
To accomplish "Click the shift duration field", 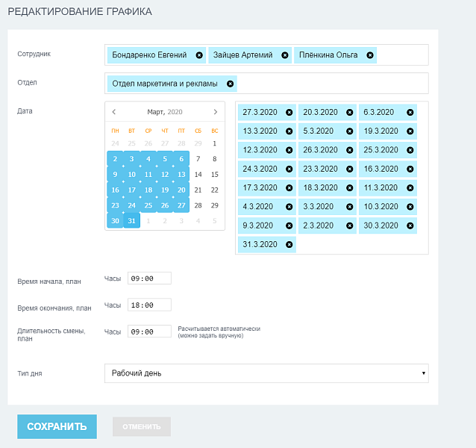I will [149, 332].
